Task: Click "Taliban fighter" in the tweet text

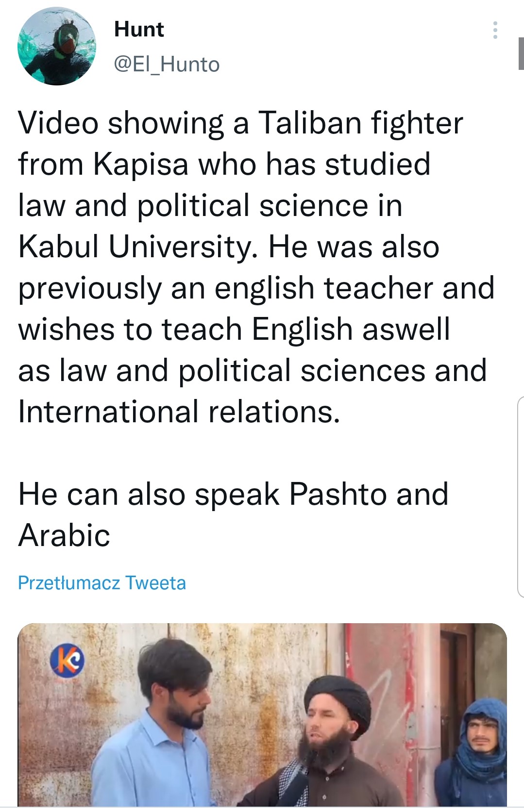Action: point(360,123)
